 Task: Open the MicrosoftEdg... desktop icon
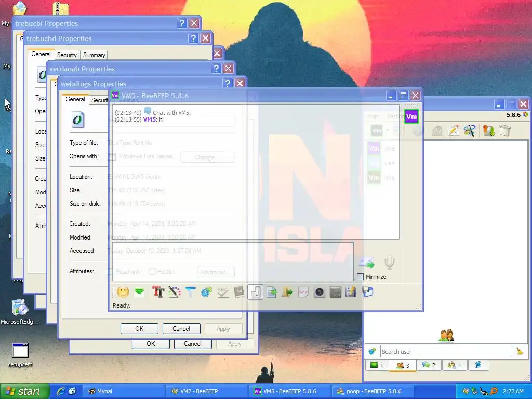(20, 312)
